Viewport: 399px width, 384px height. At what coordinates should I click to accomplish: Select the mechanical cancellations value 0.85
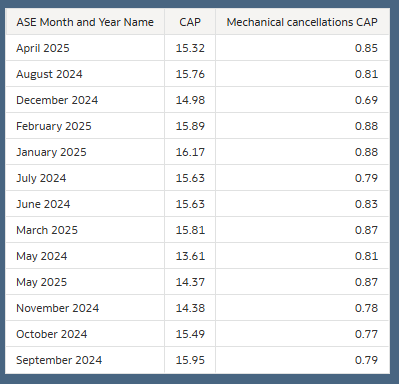point(366,48)
